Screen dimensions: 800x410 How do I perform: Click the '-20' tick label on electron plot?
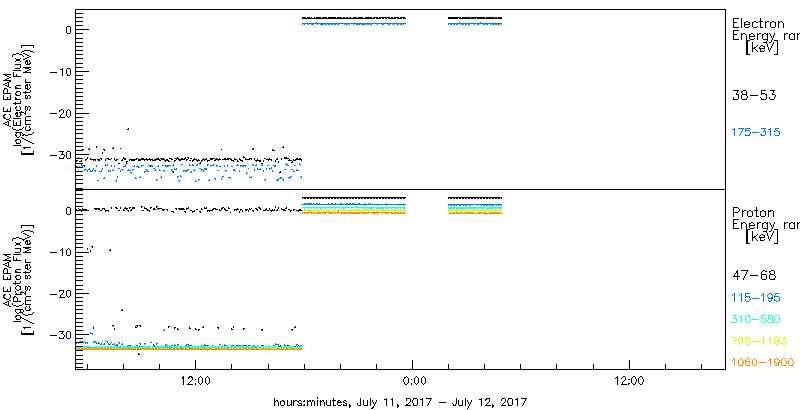pos(61,113)
